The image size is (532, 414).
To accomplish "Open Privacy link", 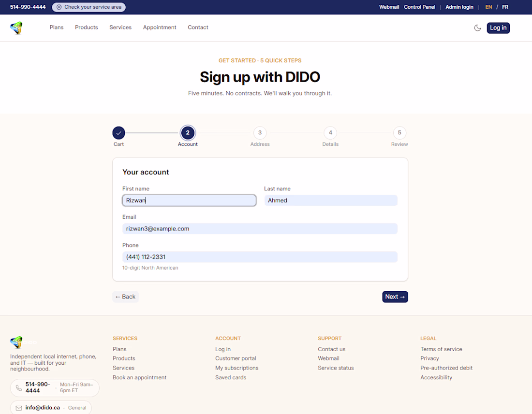I will point(429,358).
